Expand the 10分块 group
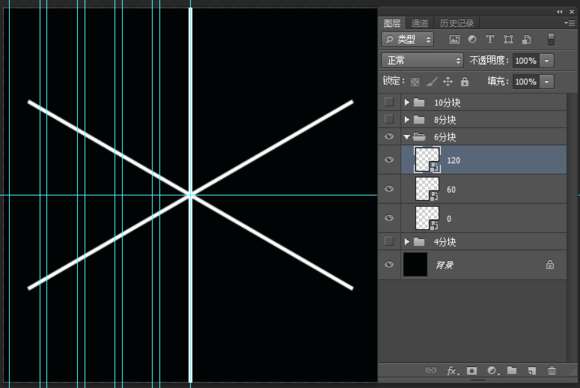The width and height of the screenshot is (580, 388). tap(407, 102)
